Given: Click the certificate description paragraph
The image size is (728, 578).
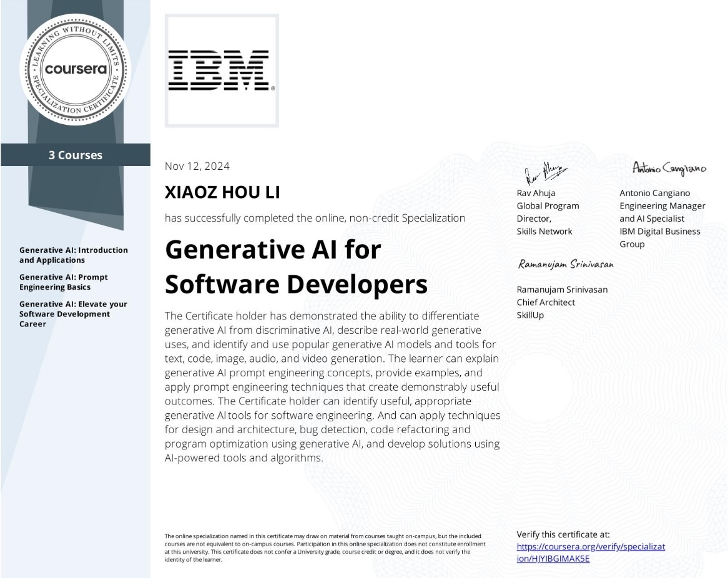Looking at the screenshot, I should coord(332,386).
